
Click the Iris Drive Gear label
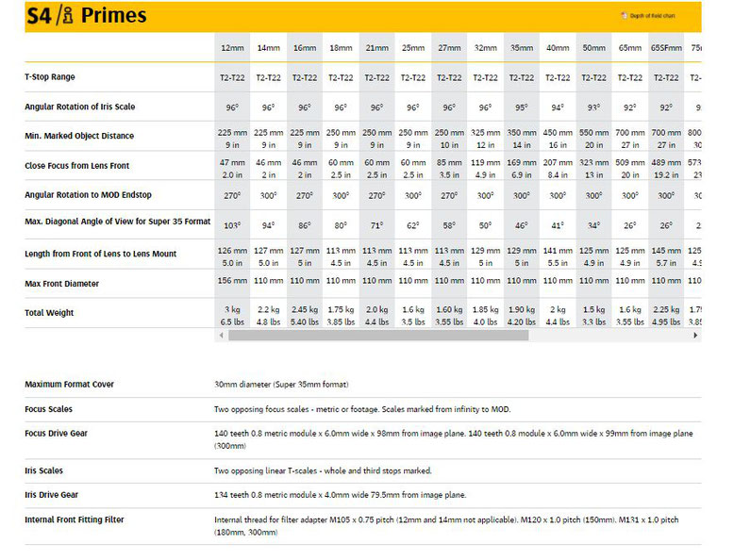52,495
